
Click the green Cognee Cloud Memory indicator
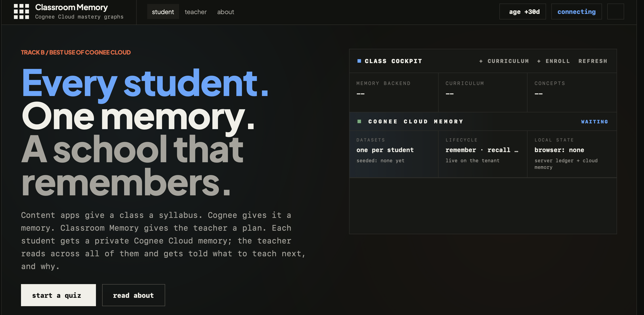click(x=359, y=121)
